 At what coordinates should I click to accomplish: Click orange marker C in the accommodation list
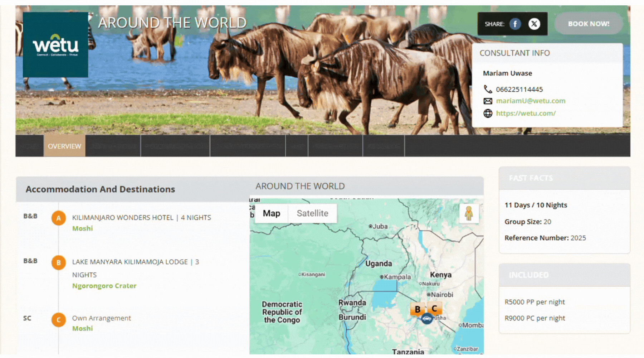pos(59,320)
